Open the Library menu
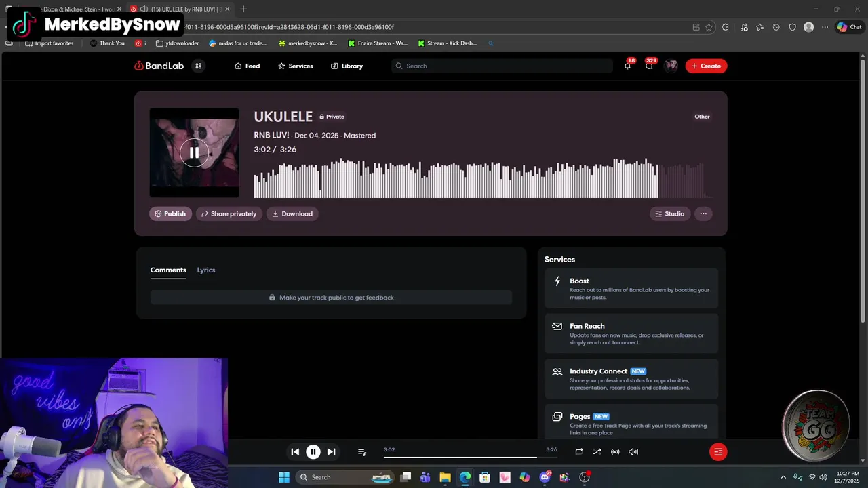Viewport: 868px width, 488px height. click(347, 66)
